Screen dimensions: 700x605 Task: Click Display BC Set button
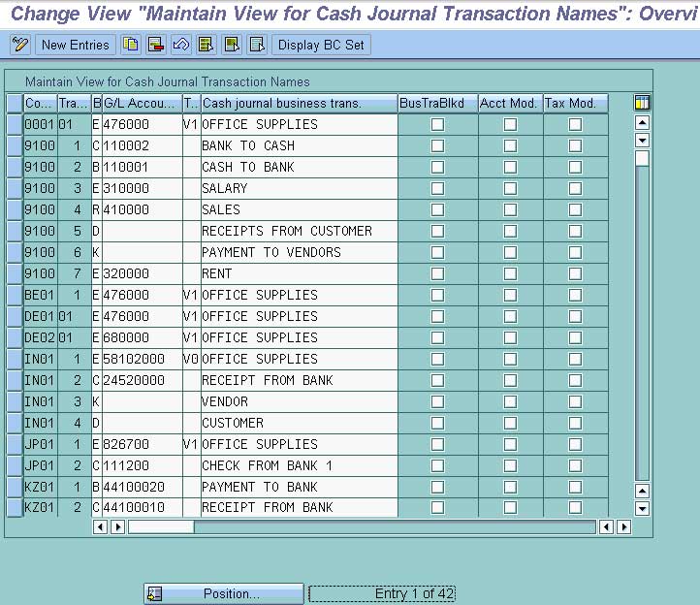[x=321, y=45]
